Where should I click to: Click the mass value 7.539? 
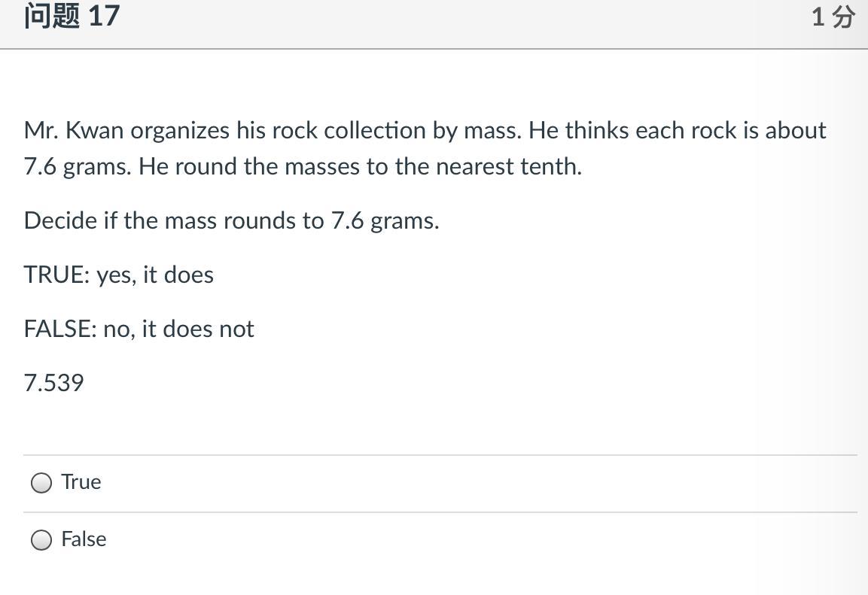point(53,383)
